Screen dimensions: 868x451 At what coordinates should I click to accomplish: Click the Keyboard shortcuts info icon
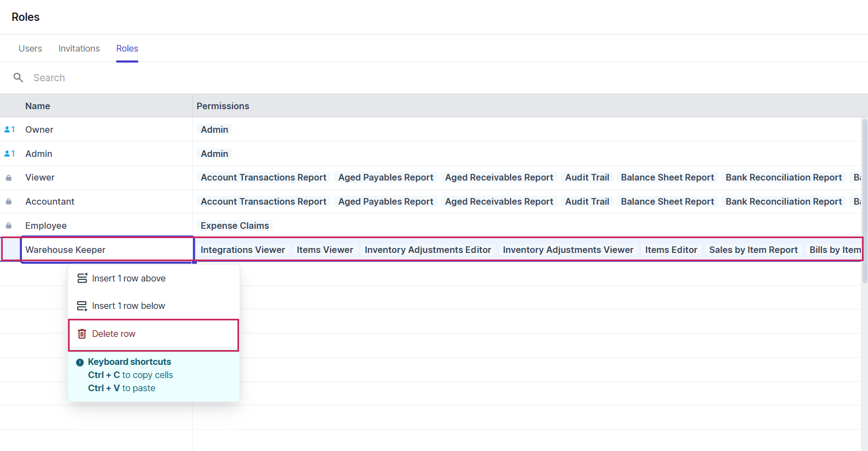pyautogui.click(x=80, y=363)
